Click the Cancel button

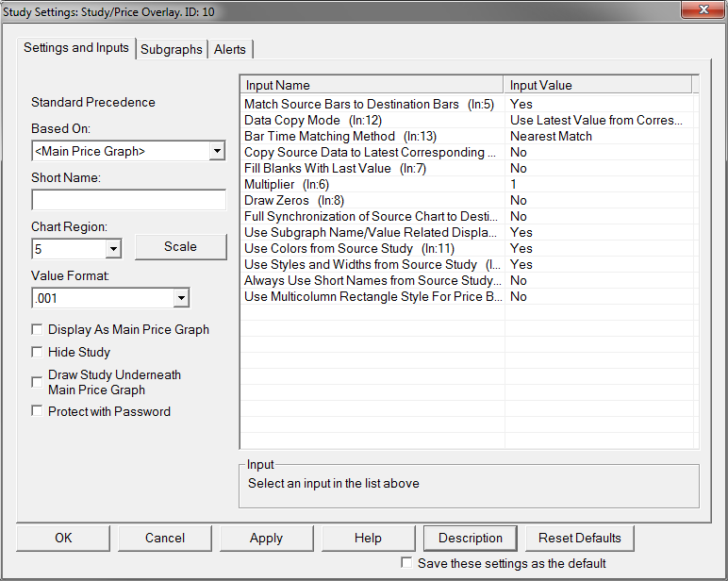[165, 538]
